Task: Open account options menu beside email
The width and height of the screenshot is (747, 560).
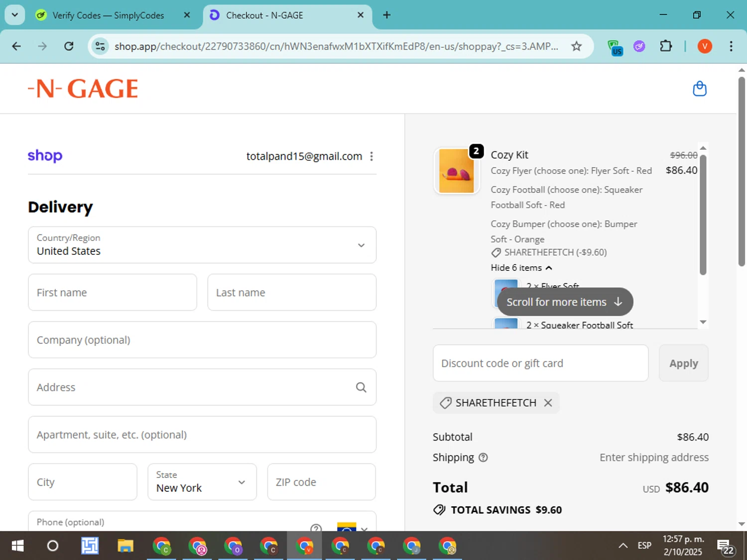Action: click(x=372, y=156)
